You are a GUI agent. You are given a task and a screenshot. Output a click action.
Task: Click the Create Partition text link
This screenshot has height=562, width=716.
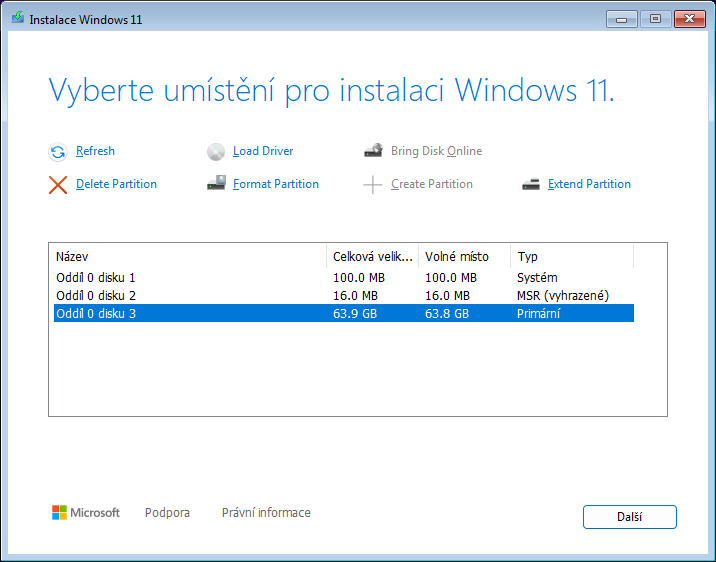[432, 184]
